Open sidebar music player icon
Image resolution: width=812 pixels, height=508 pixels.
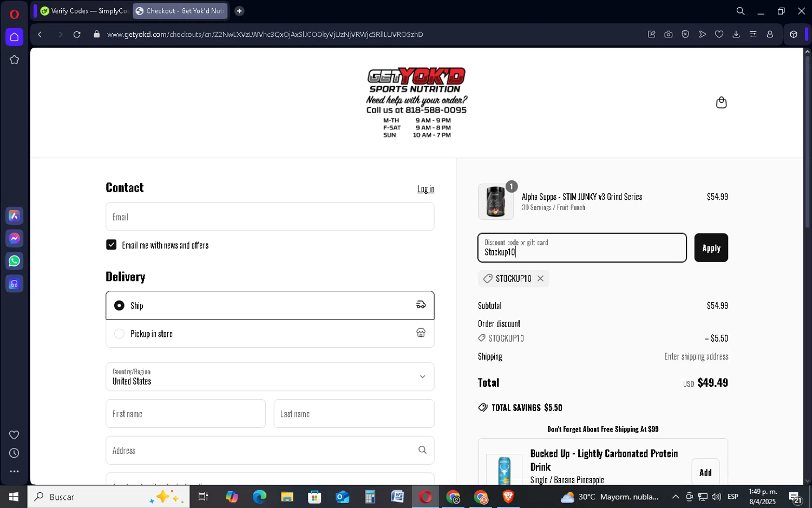[x=14, y=284]
